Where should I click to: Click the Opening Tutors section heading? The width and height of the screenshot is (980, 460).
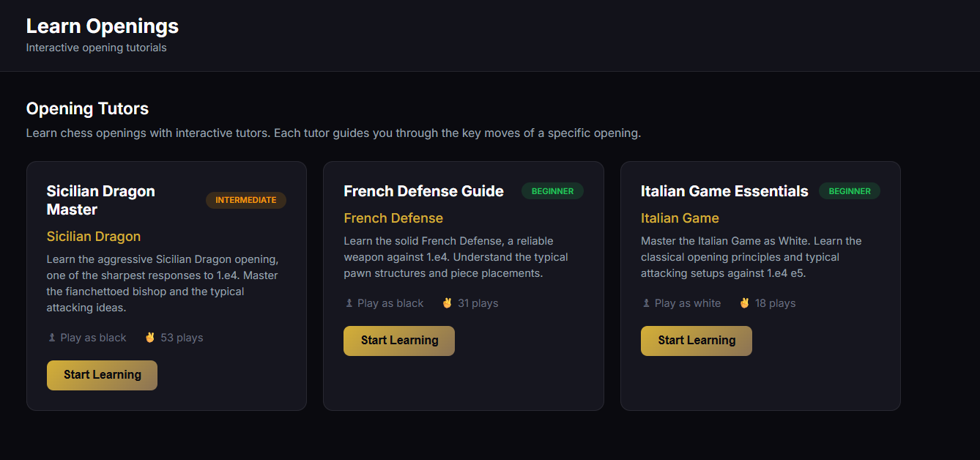click(x=87, y=109)
